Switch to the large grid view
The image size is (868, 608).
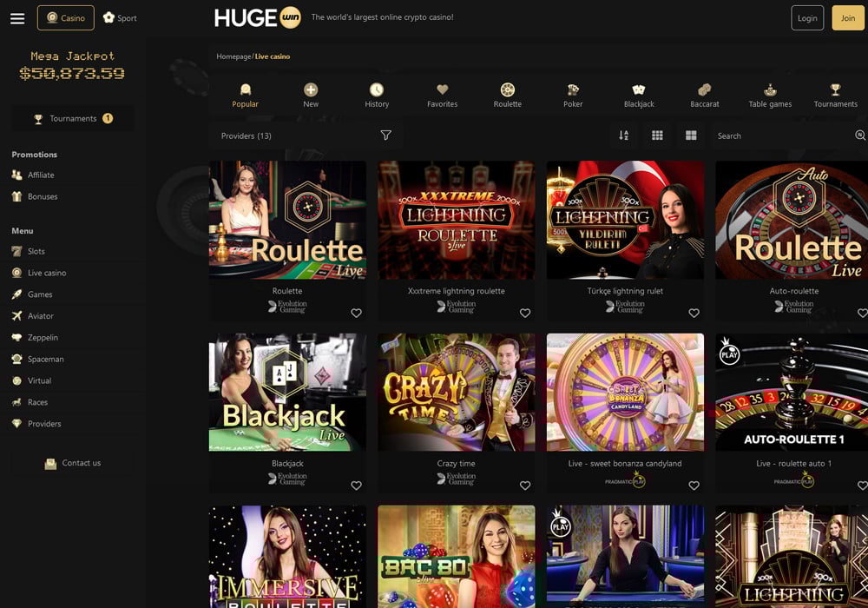[x=691, y=135]
